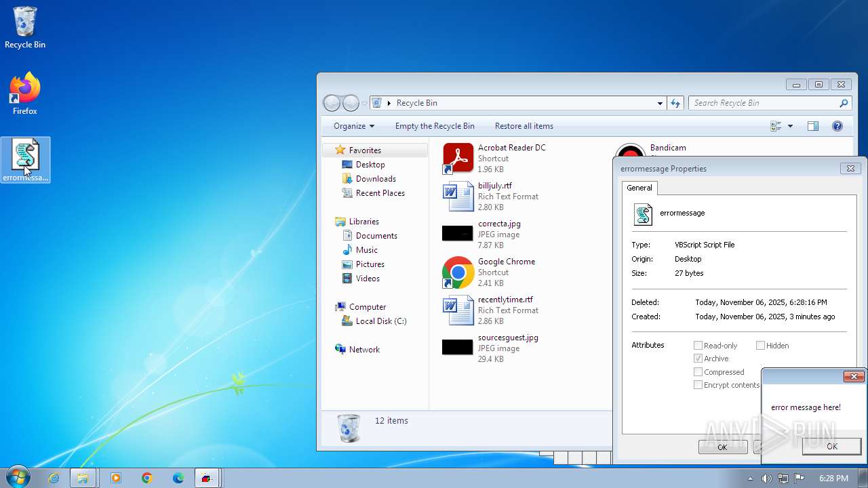This screenshot has width=868, height=488.
Task: Toggle the Hidden attribute checkbox
Action: (x=760, y=346)
